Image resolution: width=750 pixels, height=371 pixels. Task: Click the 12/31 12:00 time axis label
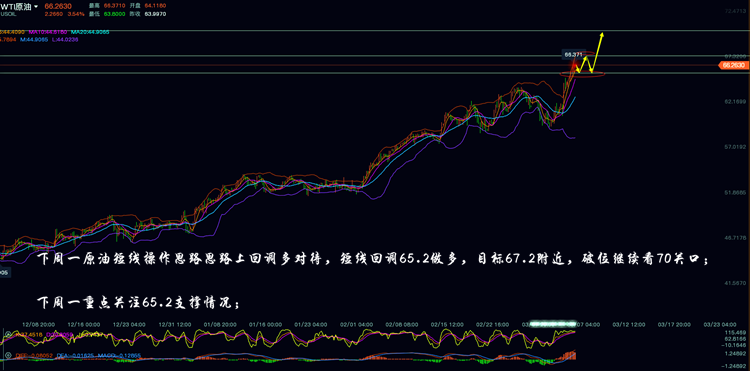[x=175, y=325]
